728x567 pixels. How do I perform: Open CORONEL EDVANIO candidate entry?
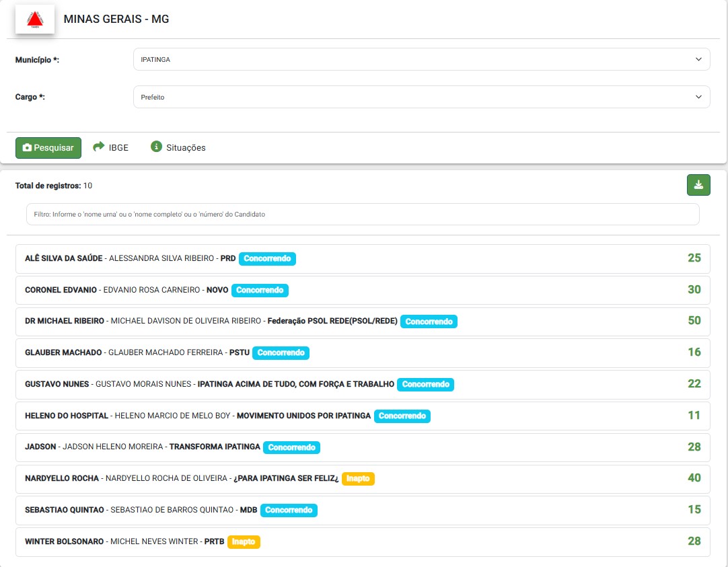(x=61, y=290)
